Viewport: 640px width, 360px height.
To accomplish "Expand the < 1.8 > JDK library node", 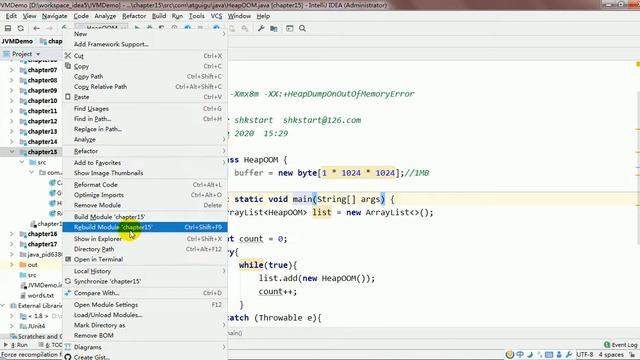I will [11, 316].
